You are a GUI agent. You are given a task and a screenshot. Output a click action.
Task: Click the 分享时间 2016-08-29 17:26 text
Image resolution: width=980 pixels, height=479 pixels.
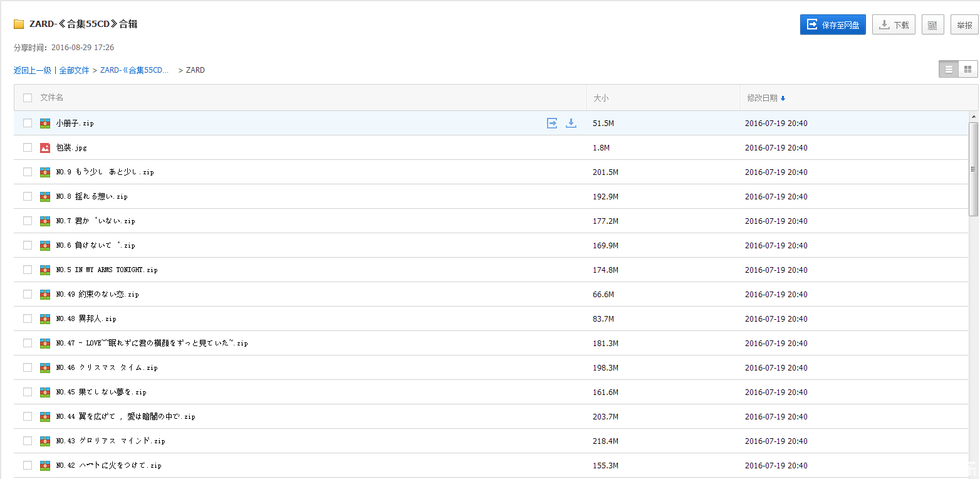[64, 48]
